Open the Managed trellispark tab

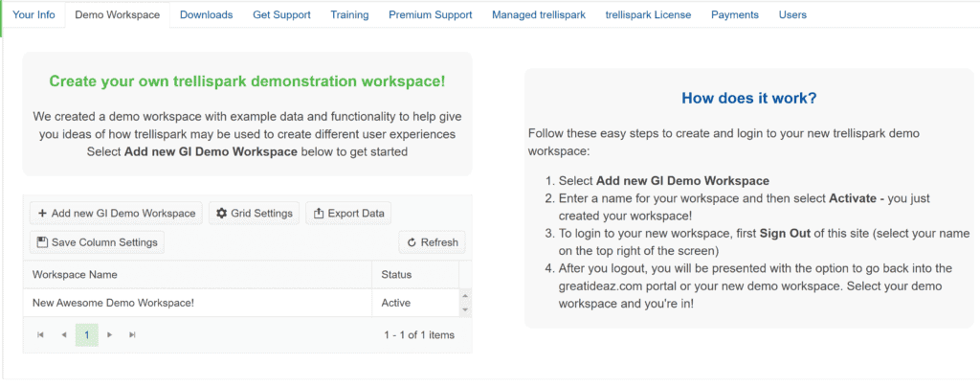pos(539,14)
